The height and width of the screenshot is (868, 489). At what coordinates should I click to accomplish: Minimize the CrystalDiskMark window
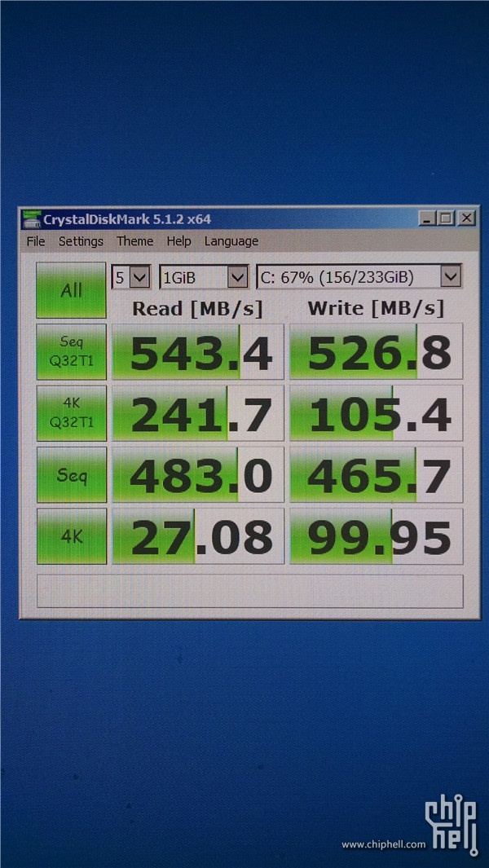(x=426, y=218)
